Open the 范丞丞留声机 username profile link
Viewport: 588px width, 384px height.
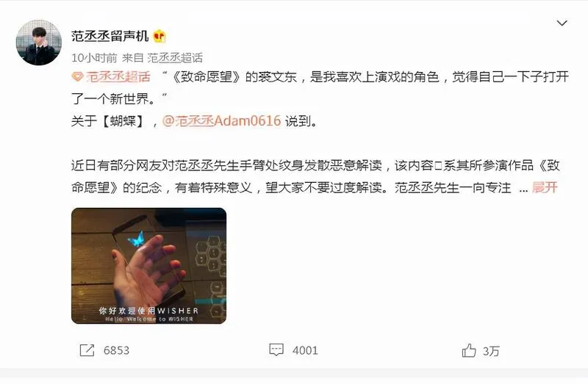110,36
